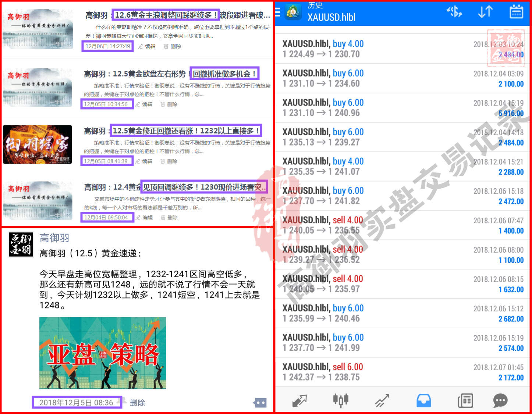Click 删除 next to 2018年12月5日 08:36
Image resolution: width=532 pixels, height=414 pixels.
pos(137,403)
